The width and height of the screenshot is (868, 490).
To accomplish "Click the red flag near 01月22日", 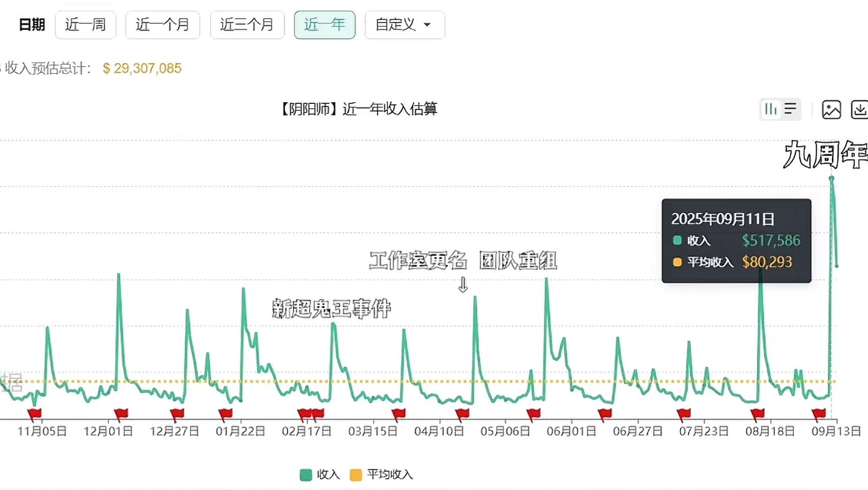I will click(225, 414).
